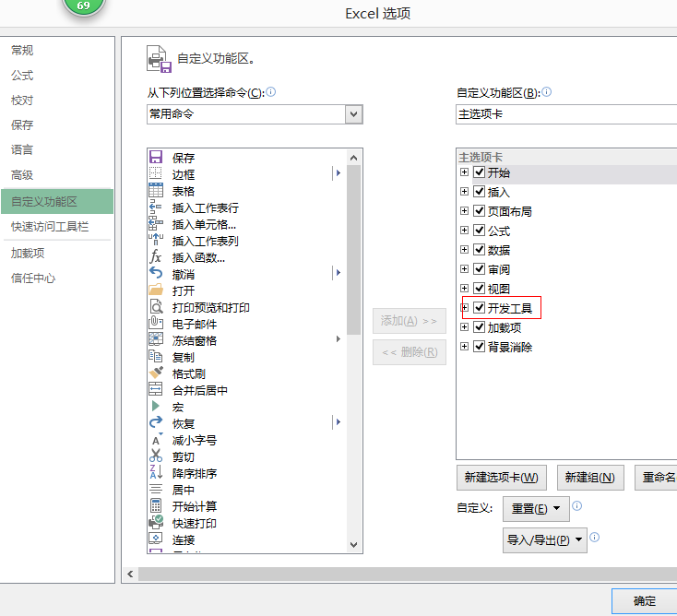Screen dimensions: 677x616
Task: Expand the 背景消除 tree node
Action: (464, 346)
